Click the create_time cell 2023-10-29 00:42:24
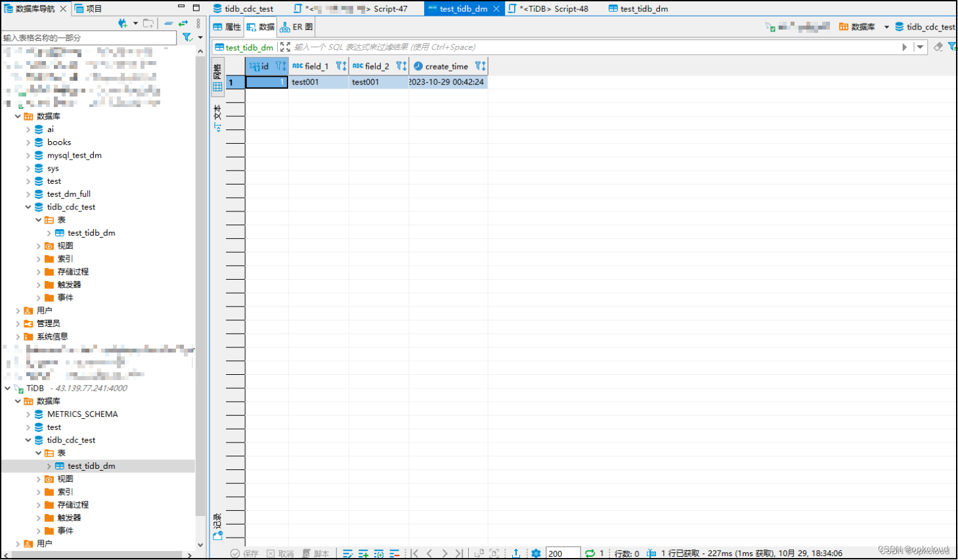 pyautogui.click(x=448, y=82)
